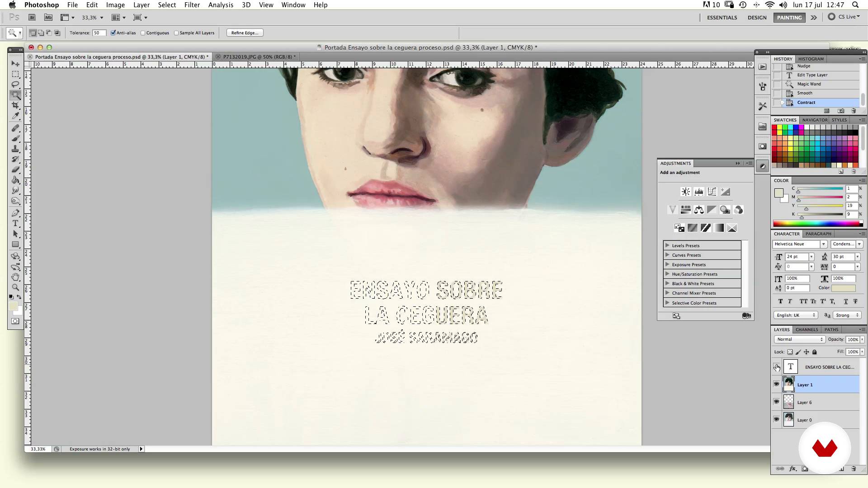Click the Refine Edge button

(x=245, y=33)
